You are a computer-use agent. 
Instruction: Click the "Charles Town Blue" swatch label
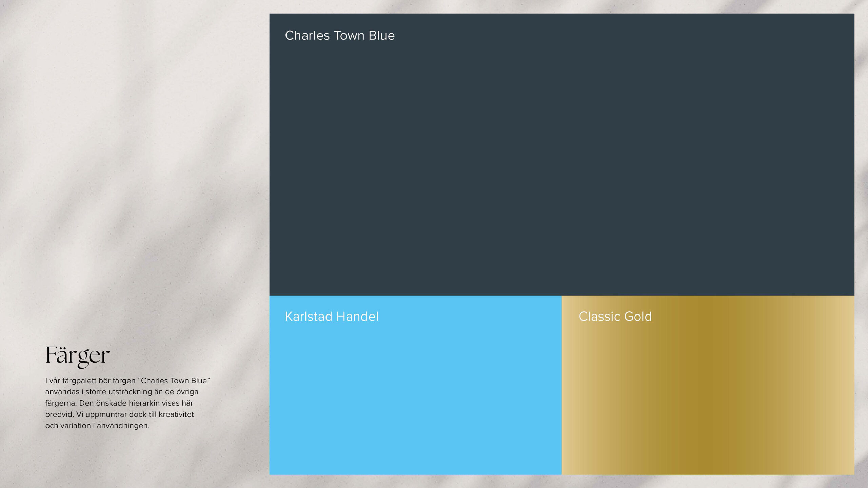[x=339, y=36]
